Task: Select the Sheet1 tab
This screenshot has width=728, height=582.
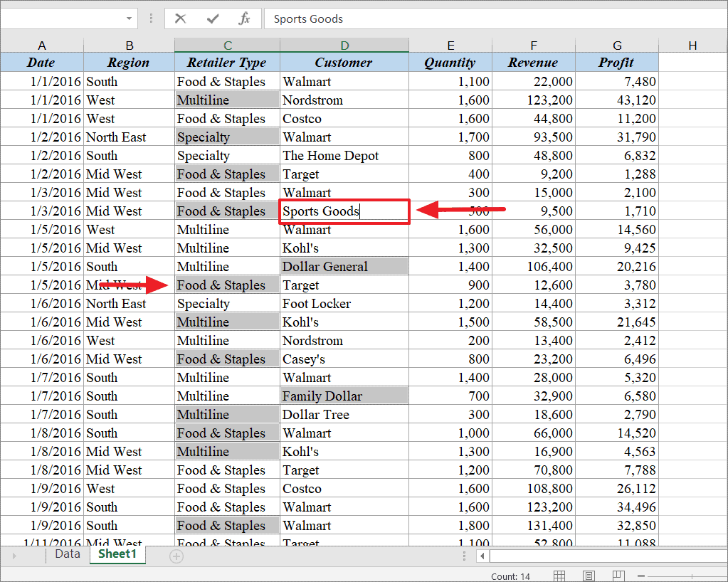Action: click(117, 554)
